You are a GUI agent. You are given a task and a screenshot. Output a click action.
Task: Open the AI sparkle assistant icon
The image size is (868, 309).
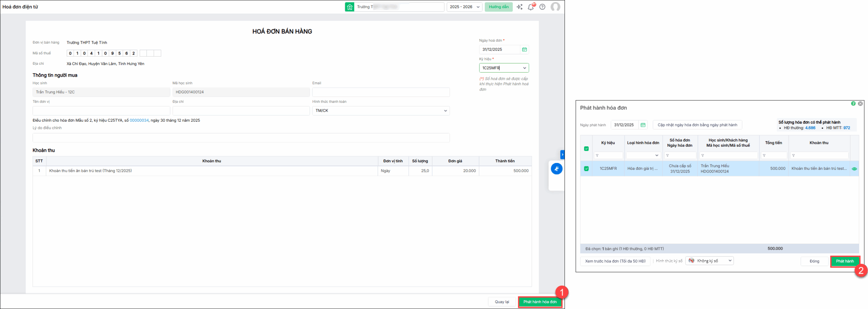pos(519,7)
